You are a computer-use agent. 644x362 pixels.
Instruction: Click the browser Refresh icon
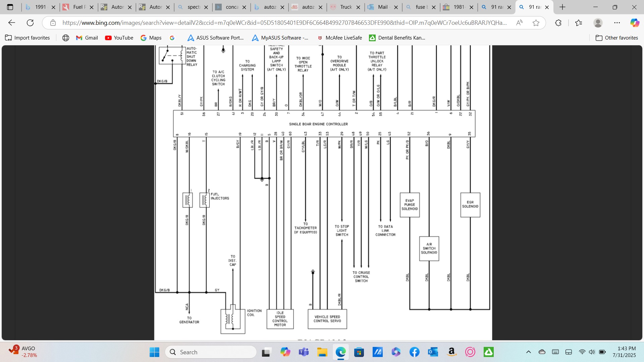point(30,23)
